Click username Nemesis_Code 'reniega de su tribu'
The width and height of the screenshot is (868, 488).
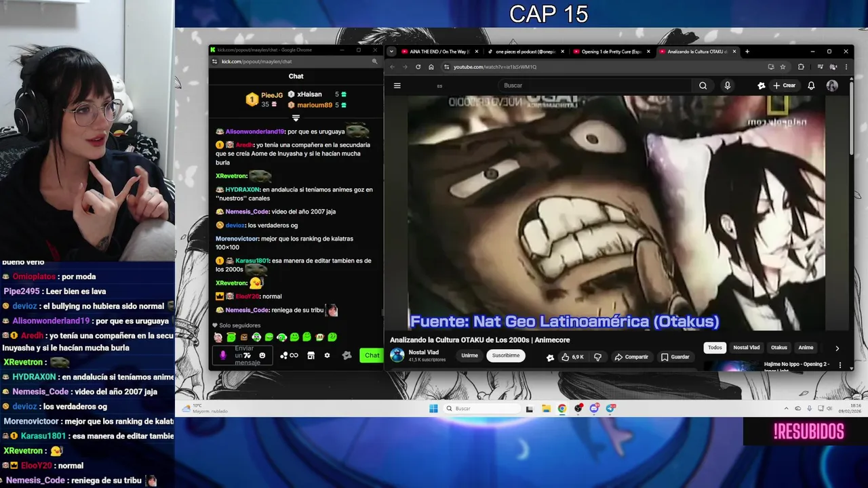248,310
